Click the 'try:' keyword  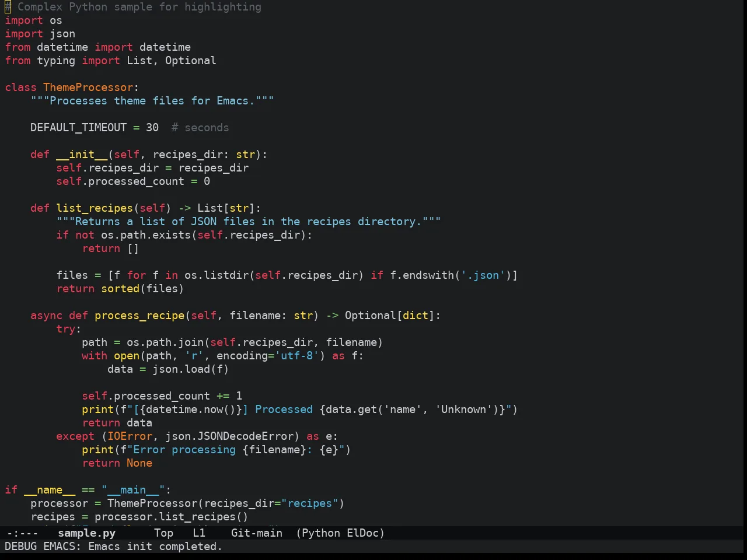pos(68,329)
